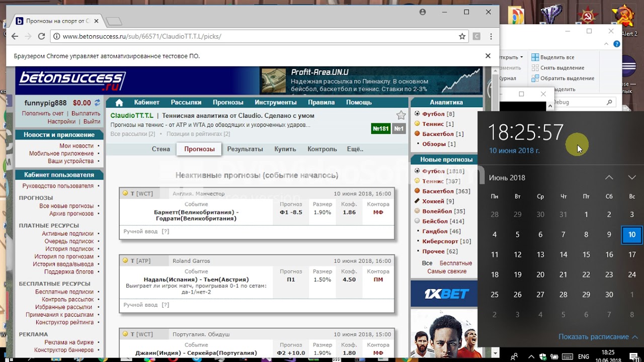Open the People icon in taskbar
Screen dimensions: 644x362
coord(514,356)
